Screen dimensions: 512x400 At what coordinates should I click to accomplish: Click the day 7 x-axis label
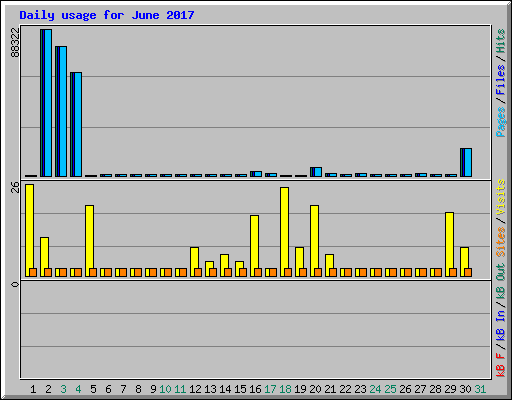[x=123, y=389]
